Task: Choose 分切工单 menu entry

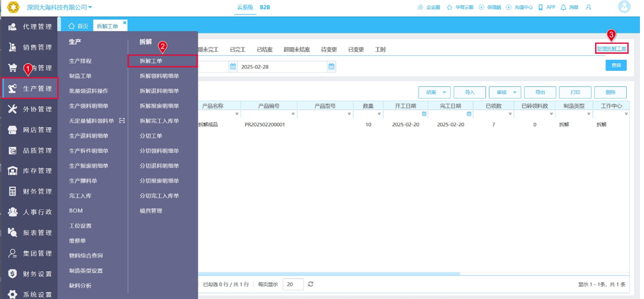Action: point(151,136)
